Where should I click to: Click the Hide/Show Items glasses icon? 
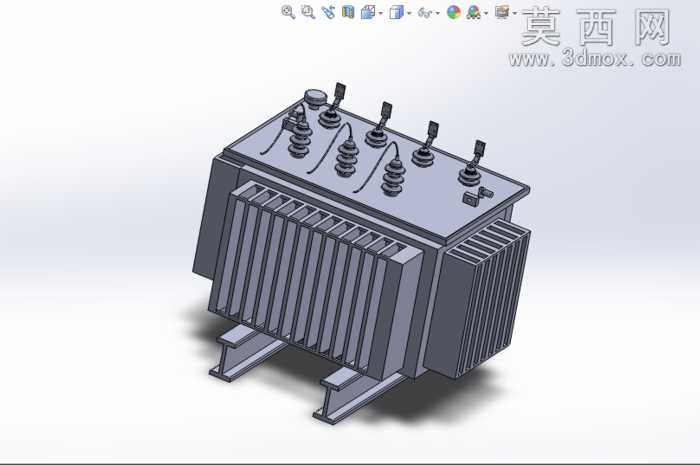[425, 13]
